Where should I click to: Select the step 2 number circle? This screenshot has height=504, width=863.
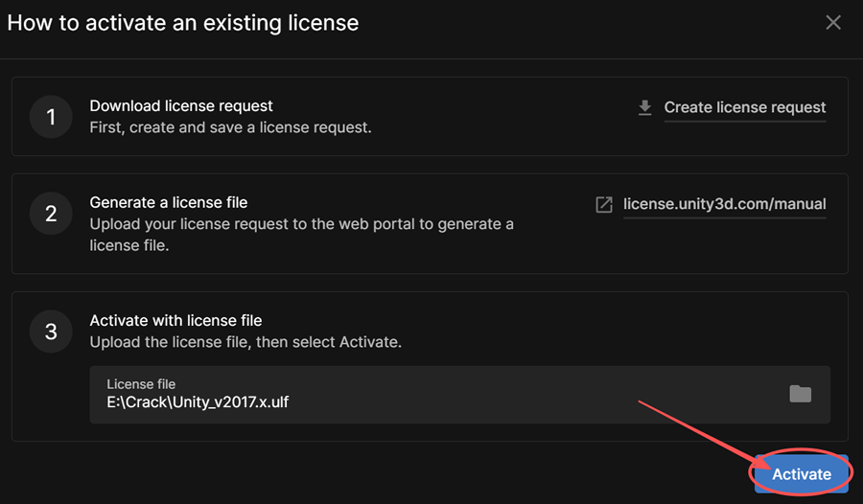click(51, 214)
